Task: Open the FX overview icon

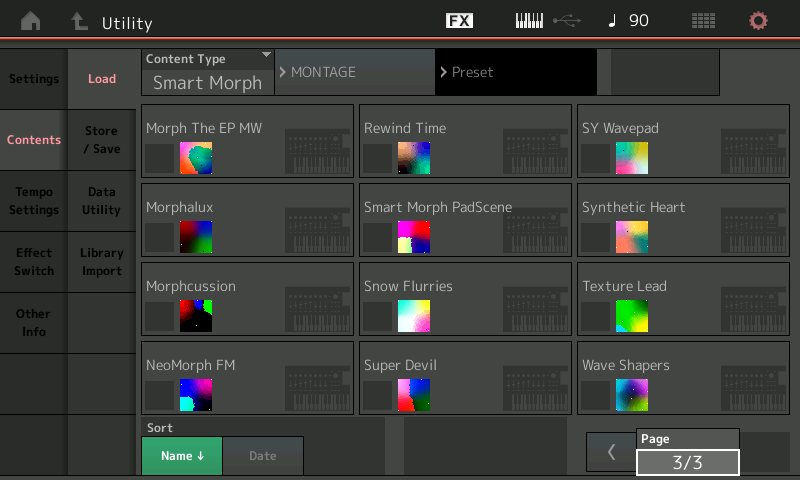Action: (459, 21)
